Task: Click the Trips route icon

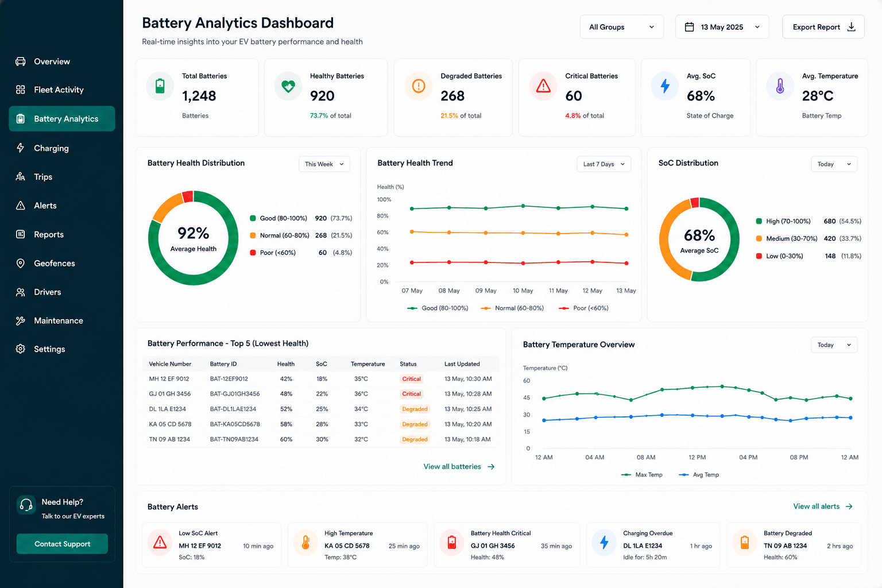Action: (21, 177)
